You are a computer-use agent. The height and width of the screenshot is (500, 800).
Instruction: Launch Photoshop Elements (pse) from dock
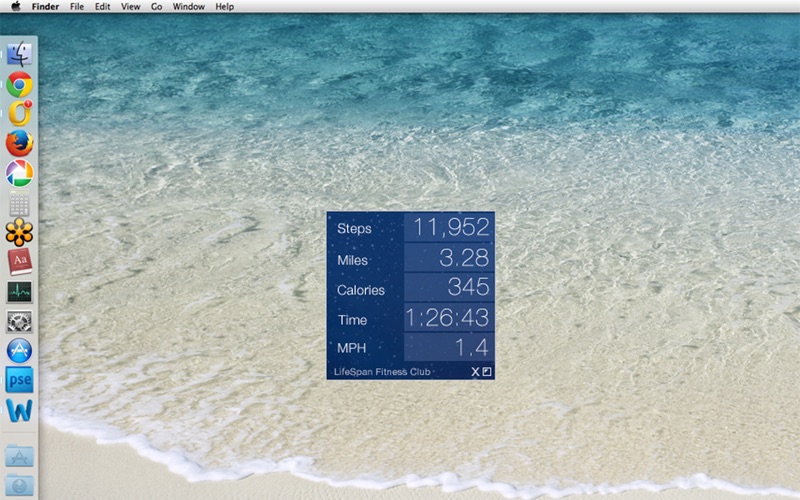[19, 381]
